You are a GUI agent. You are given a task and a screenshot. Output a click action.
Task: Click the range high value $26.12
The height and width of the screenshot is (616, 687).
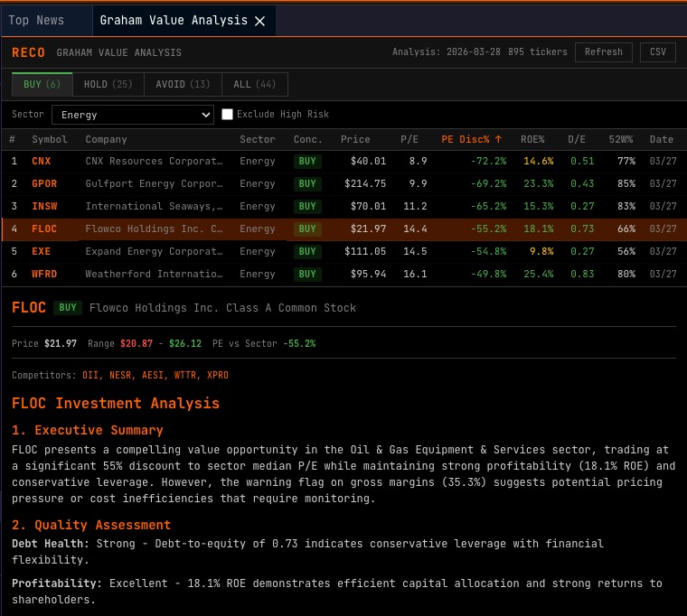point(185,344)
